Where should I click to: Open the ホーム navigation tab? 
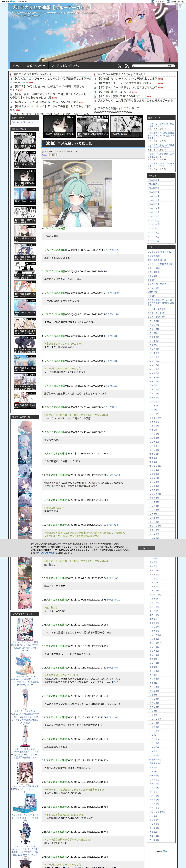[17, 66]
